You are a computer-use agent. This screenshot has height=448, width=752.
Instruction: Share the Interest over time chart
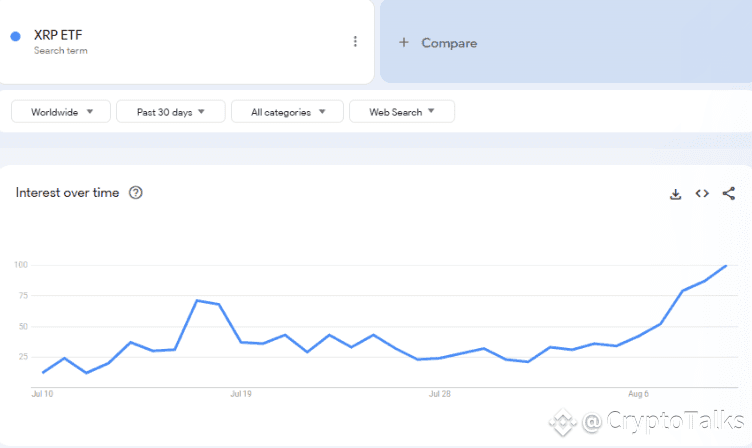coord(728,194)
